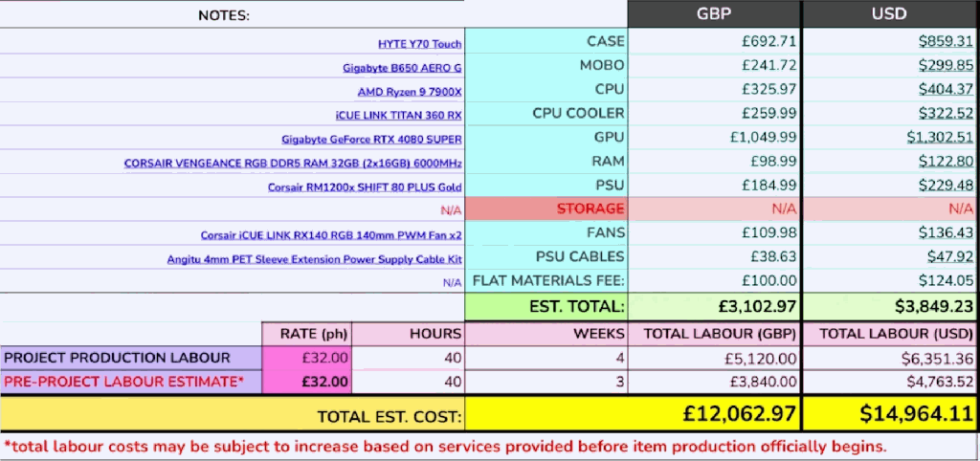Image resolution: width=980 pixels, height=461 pixels.
Task: Click the USD column header
Action: click(889, 13)
